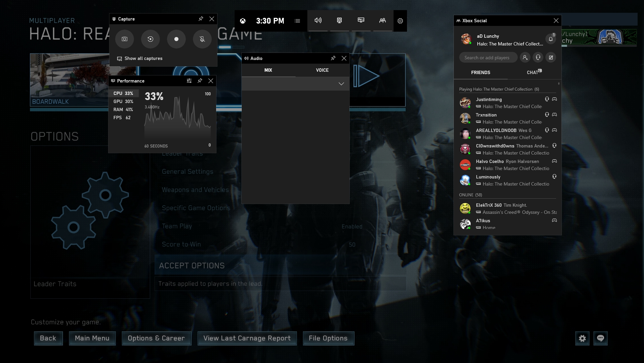
Task: Click the Search or add players field
Action: 488,58
